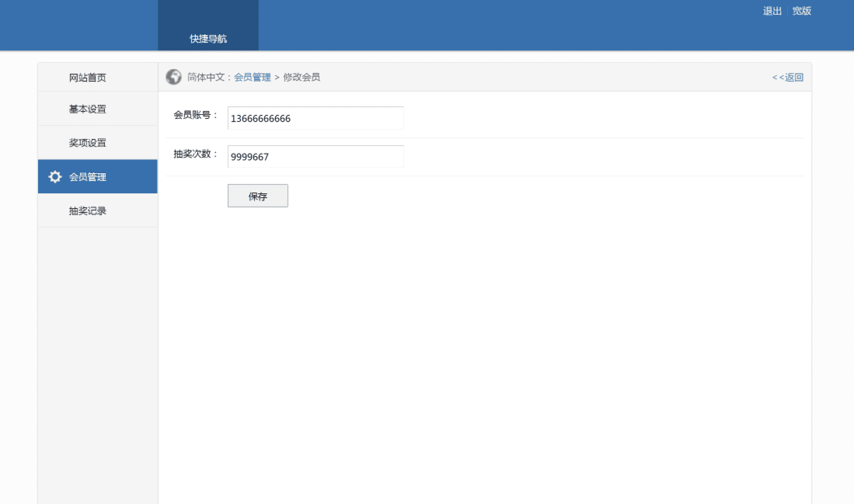Open the 快捷导航 header tab

point(208,38)
